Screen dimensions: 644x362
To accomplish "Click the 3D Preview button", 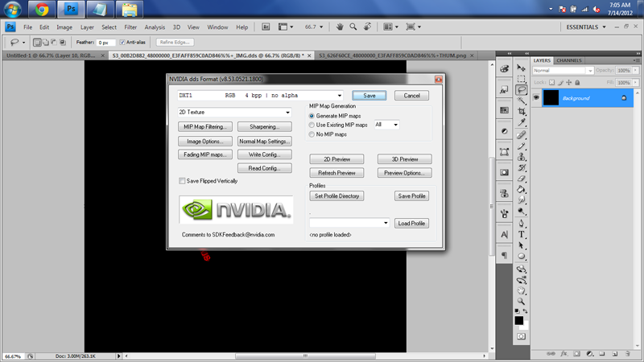I will pyautogui.click(x=405, y=159).
